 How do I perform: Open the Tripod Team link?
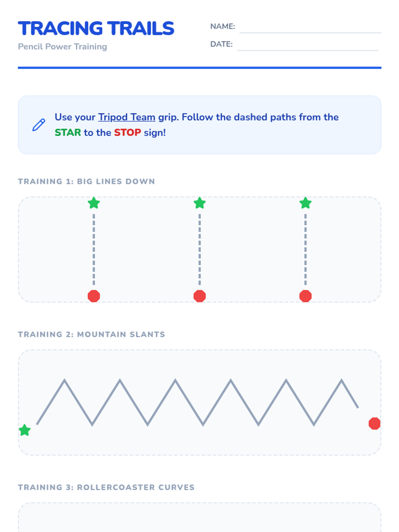point(127,117)
